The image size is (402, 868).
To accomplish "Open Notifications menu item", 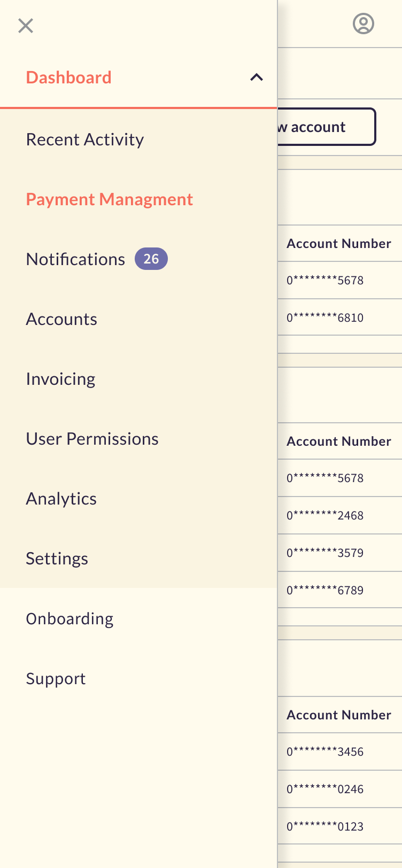I will point(75,259).
